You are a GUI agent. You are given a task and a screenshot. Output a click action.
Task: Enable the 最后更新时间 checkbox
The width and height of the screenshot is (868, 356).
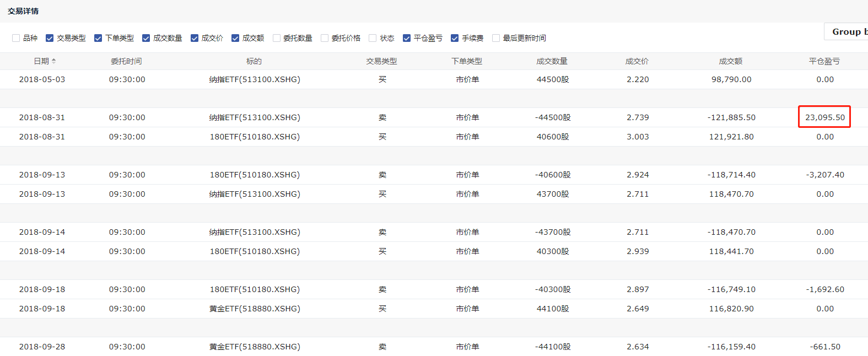pyautogui.click(x=496, y=38)
